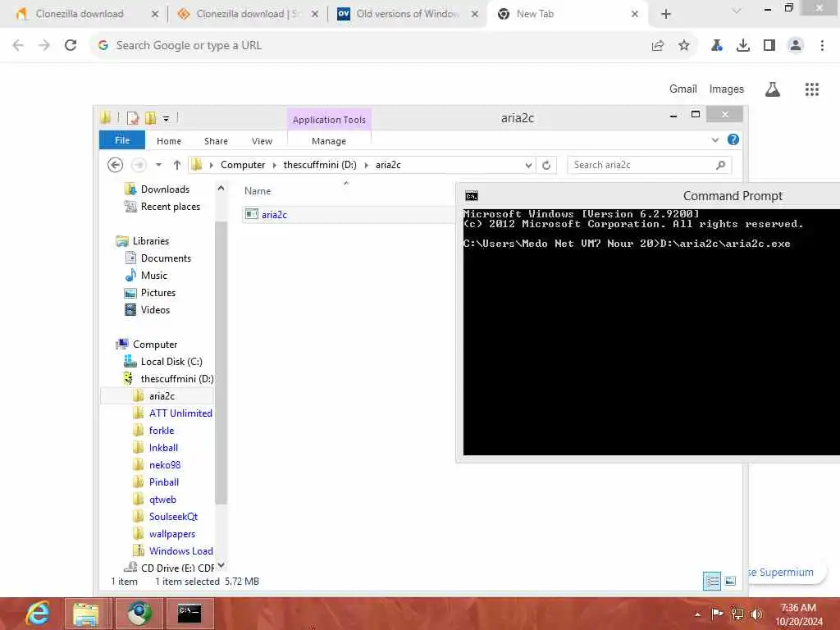The image size is (840, 630).
Task: Click the share page icon in address bar
Action: 658,46
